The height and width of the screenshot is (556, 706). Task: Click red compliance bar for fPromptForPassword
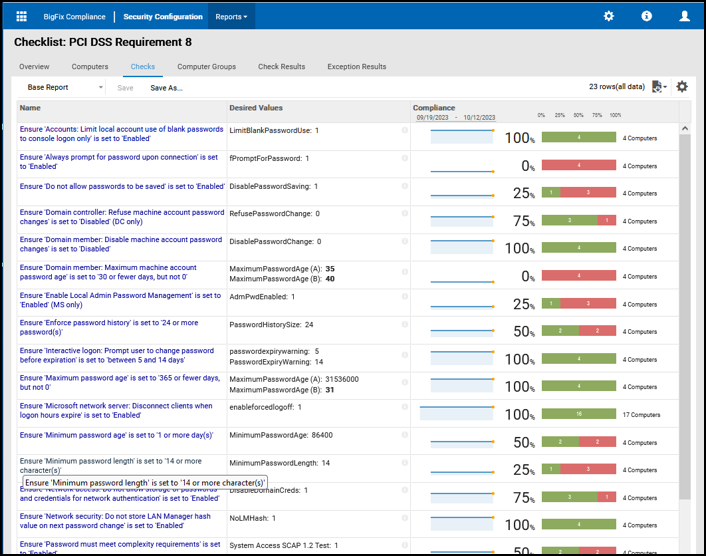(578, 166)
